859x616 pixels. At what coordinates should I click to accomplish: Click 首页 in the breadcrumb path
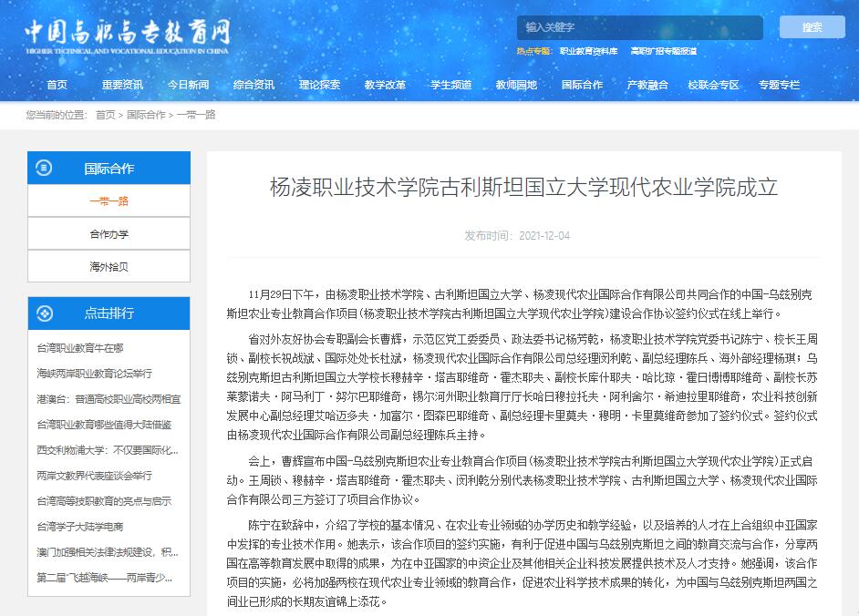tap(105, 115)
